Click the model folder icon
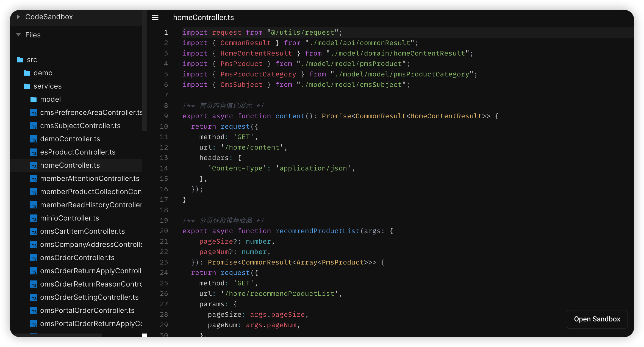644x347 pixels. pos(33,99)
